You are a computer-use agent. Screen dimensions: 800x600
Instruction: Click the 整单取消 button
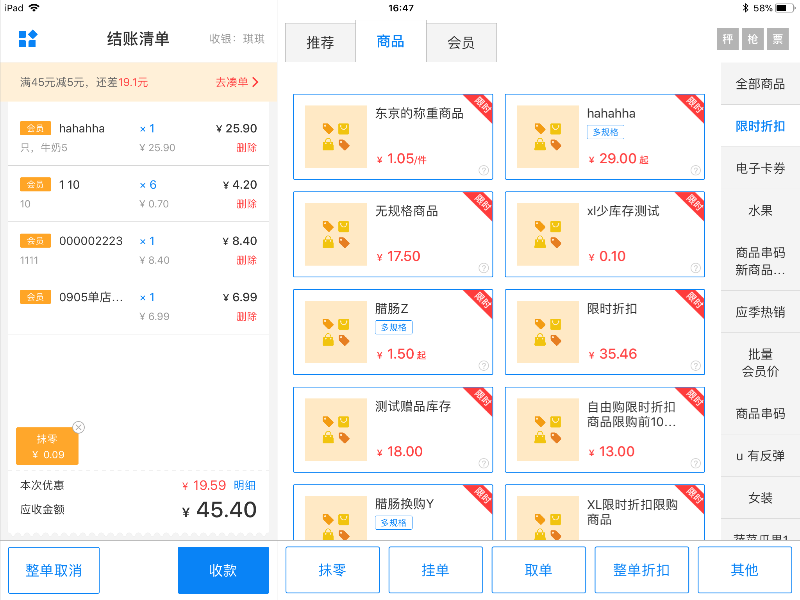(54, 570)
